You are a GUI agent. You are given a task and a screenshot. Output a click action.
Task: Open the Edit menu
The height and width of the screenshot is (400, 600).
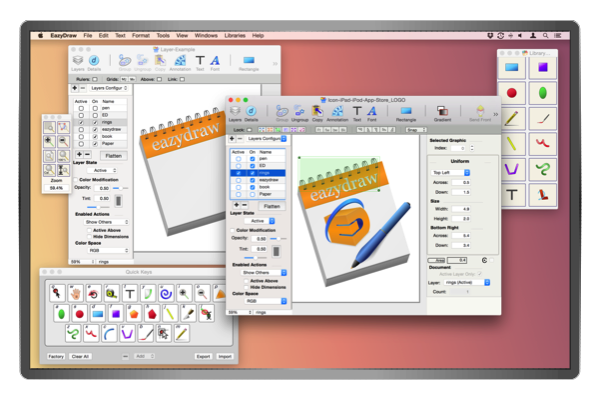pyautogui.click(x=103, y=36)
